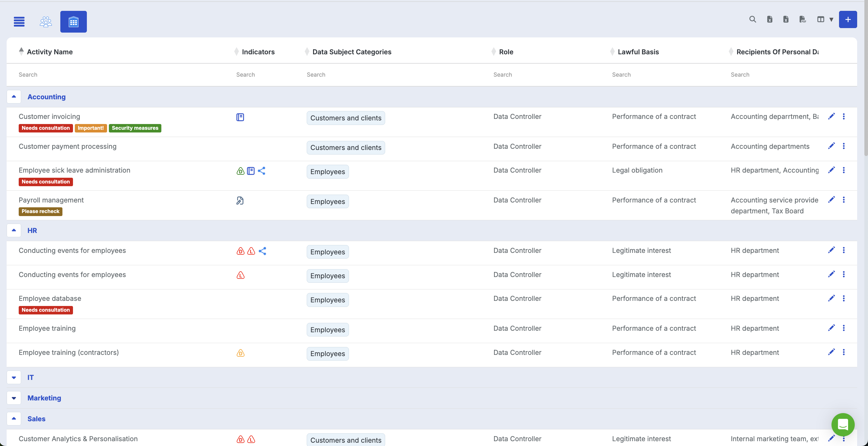Screen dimensions: 868x446
Task: Click the Role column search field
Action: [547, 75]
